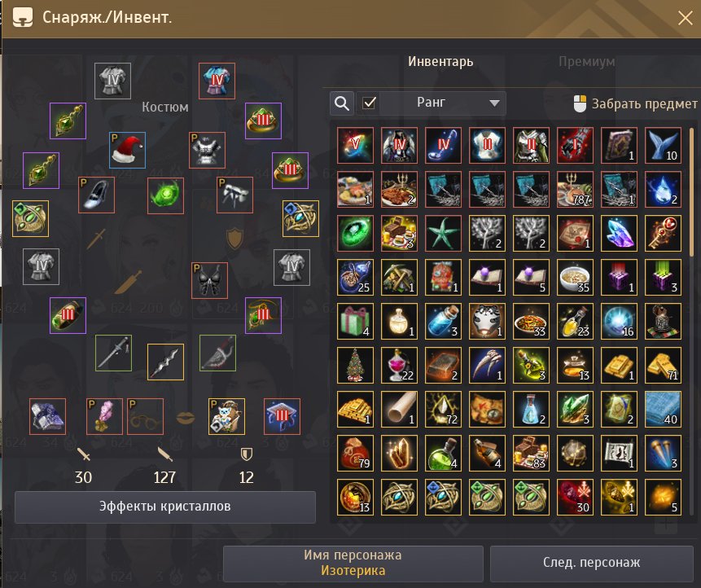Click the След. персонаж button

click(x=591, y=563)
